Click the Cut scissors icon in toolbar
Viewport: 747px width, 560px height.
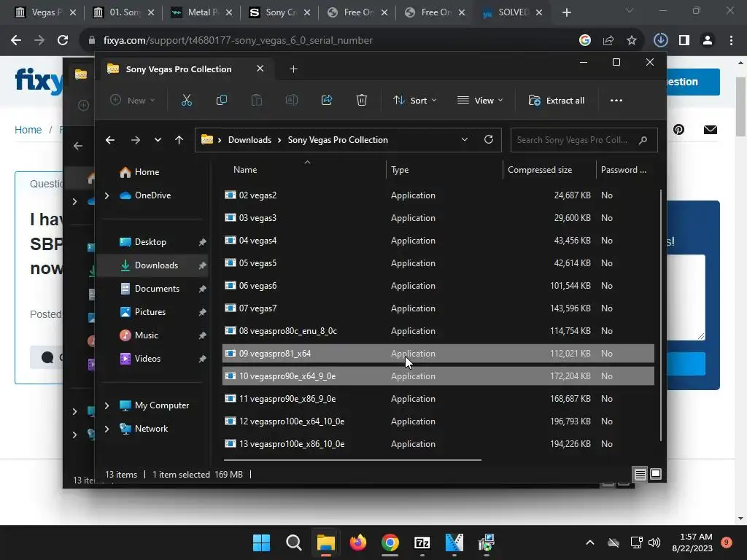(186, 101)
